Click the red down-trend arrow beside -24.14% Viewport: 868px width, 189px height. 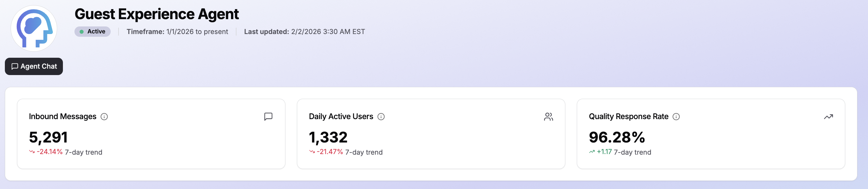[x=32, y=152]
